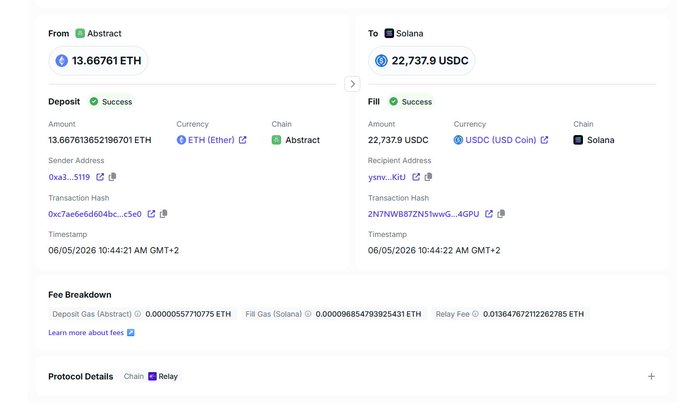
Task: Click Abstract text in deposit Chain column
Action: click(x=302, y=140)
